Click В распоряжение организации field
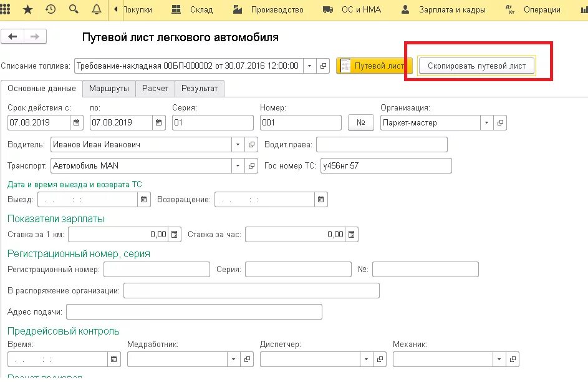 pyautogui.click(x=252, y=291)
